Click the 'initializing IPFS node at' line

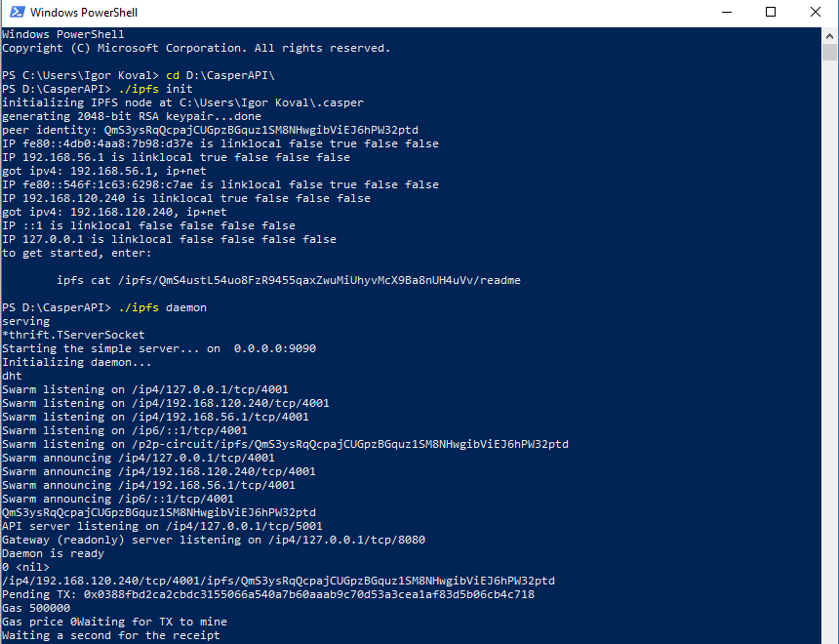point(183,102)
